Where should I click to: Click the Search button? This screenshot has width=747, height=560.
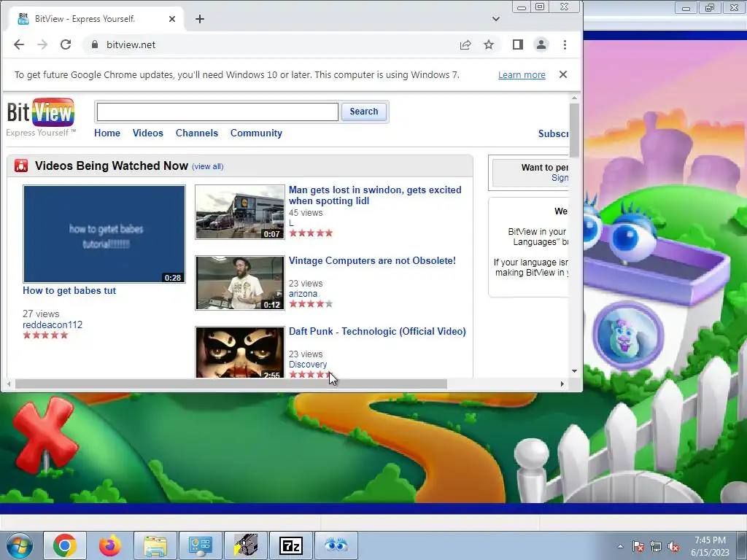[x=364, y=112]
